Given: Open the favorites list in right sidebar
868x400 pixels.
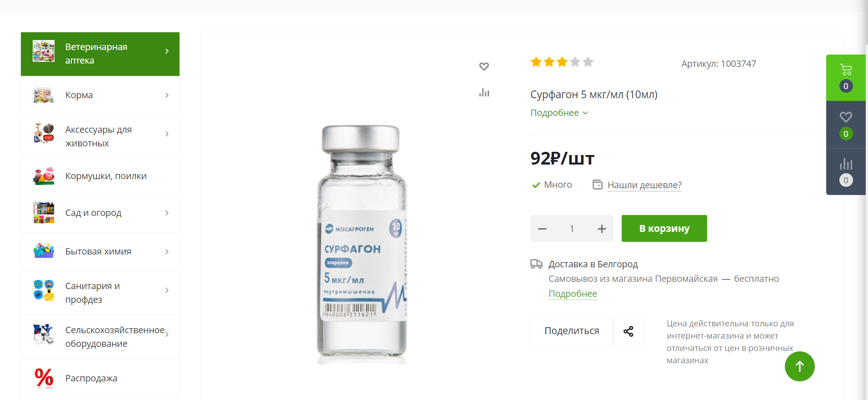Looking at the screenshot, I should pyautogui.click(x=845, y=117).
